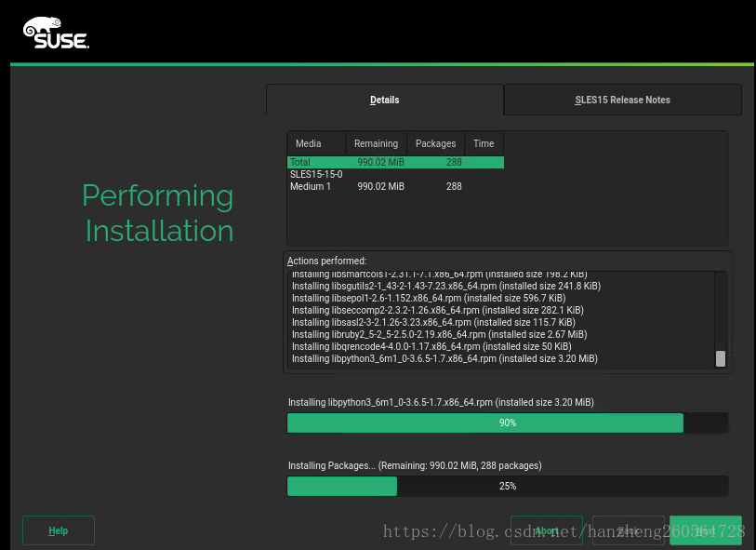
Task: Select the SLES15-15-0 row
Action: pos(395,174)
